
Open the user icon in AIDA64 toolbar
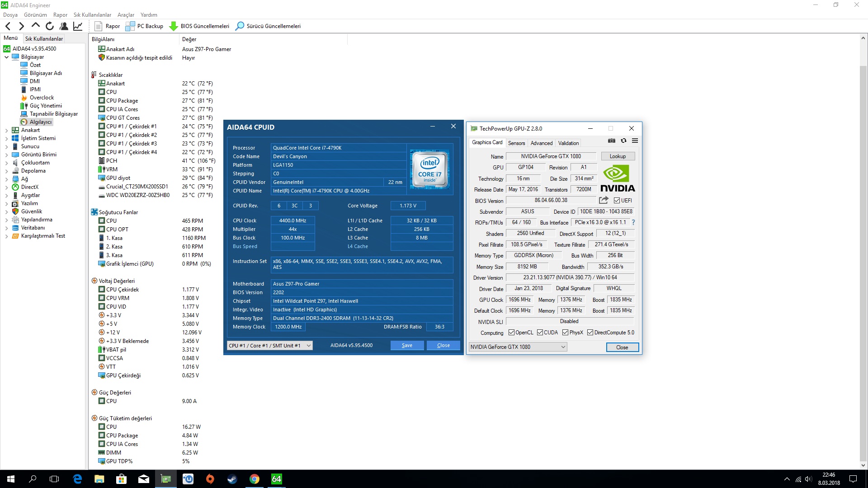pyautogui.click(x=64, y=26)
